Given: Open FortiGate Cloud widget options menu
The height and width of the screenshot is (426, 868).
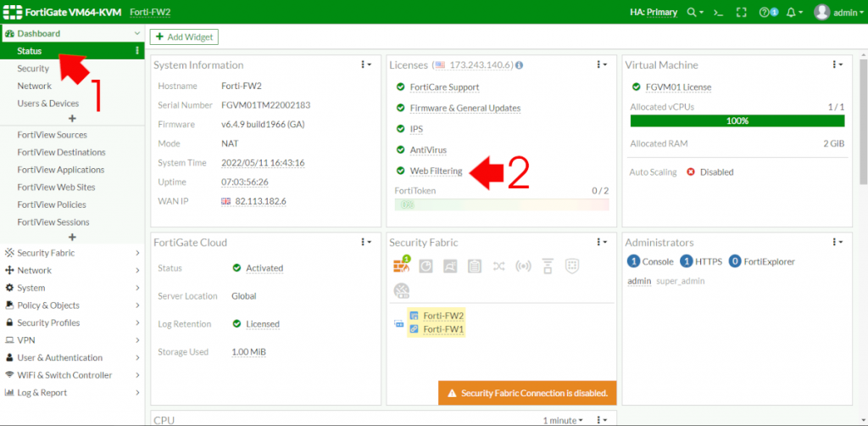Looking at the screenshot, I should coord(367,242).
